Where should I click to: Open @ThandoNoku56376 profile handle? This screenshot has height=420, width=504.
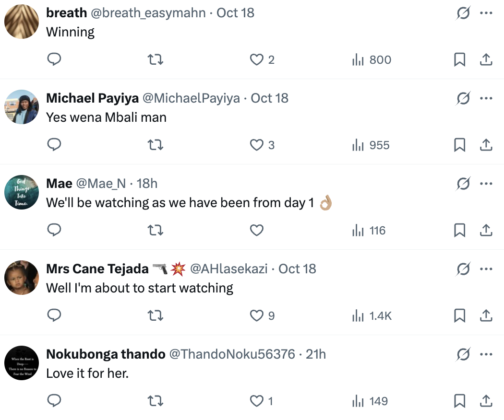point(231,354)
